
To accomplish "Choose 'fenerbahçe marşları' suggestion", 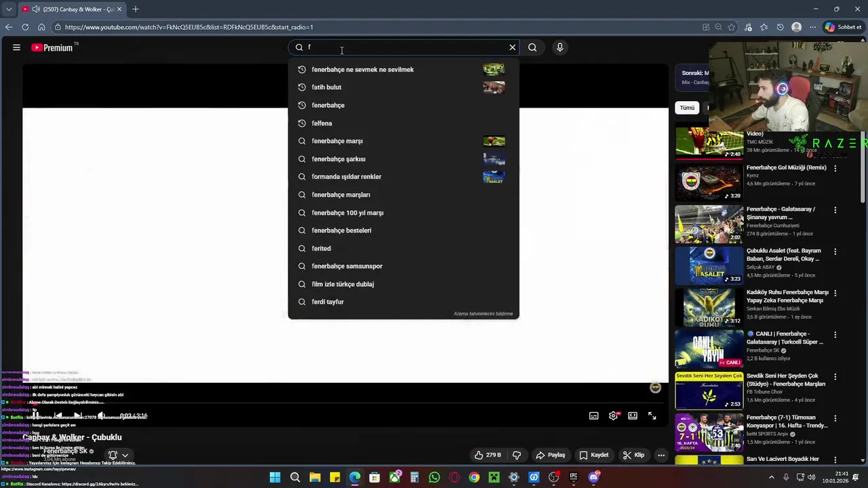I will coord(403,195).
